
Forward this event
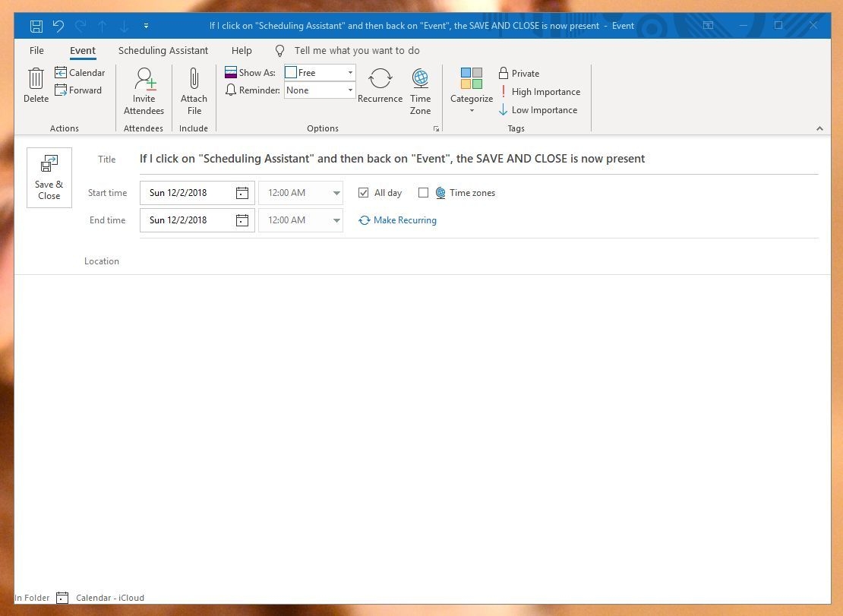pos(78,90)
